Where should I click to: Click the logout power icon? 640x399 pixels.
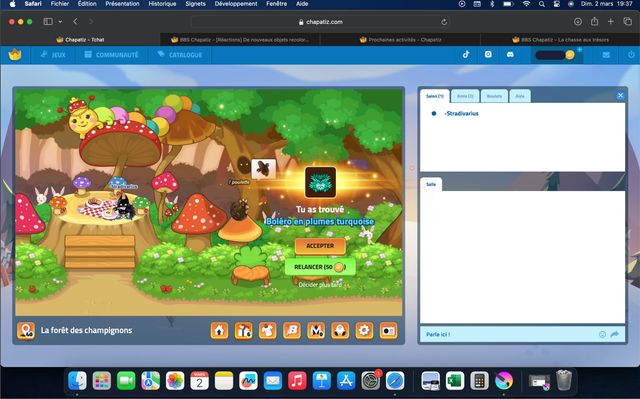(631, 55)
